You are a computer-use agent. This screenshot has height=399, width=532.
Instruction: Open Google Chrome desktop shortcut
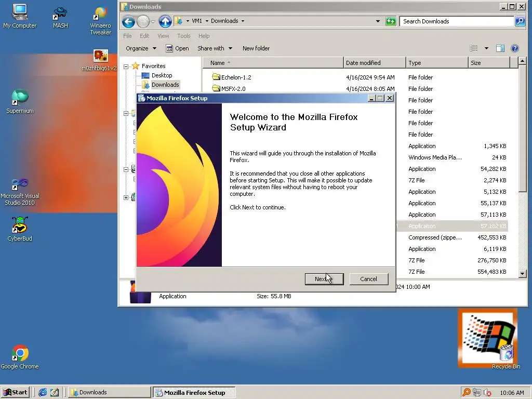[20, 357]
